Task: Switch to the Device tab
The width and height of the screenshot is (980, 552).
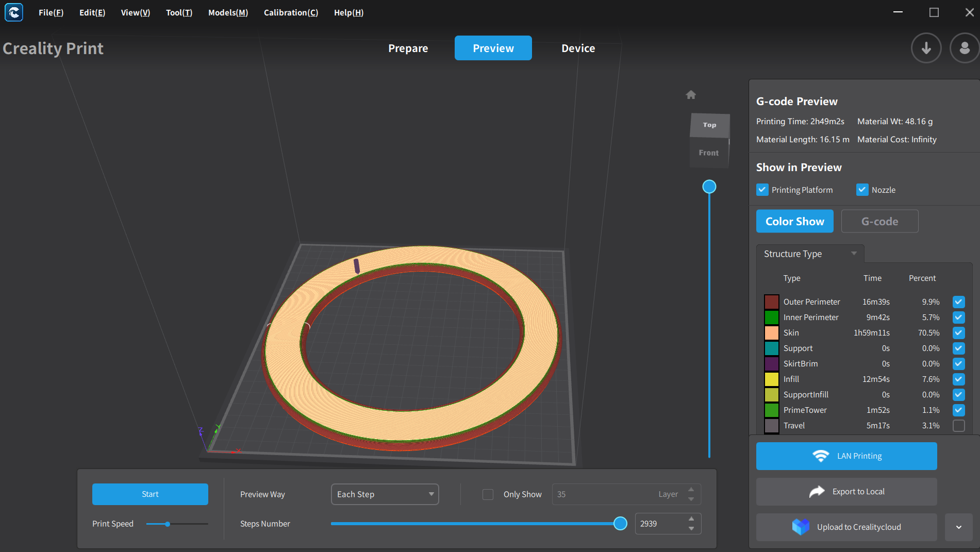Action: click(578, 48)
